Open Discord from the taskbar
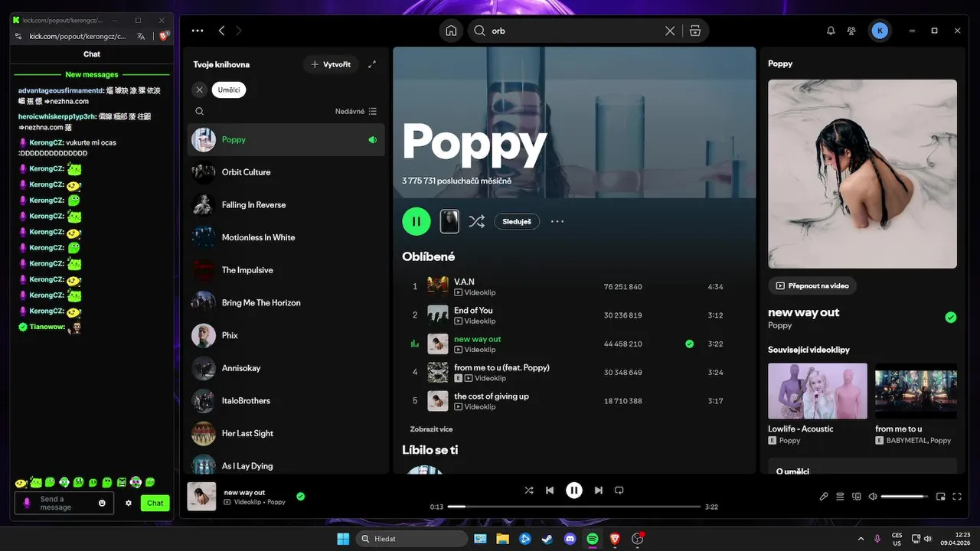Image resolution: width=980 pixels, height=551 pixels. [x=570, y=539]
